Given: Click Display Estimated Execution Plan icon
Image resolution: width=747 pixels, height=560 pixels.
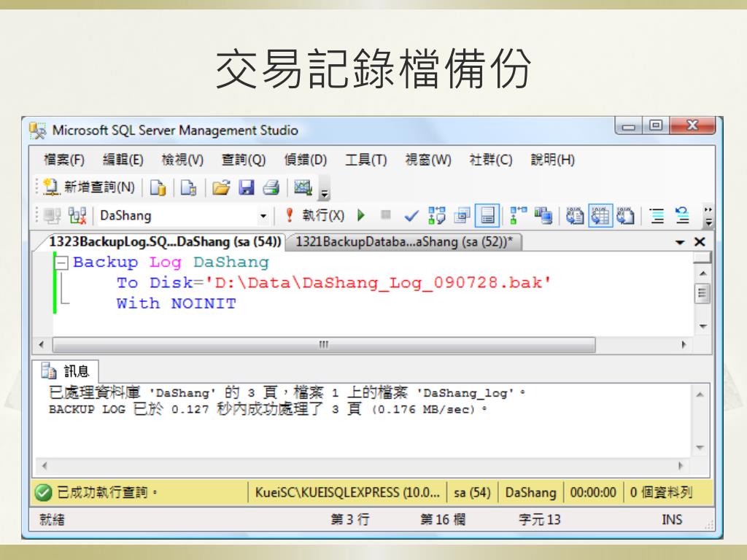Looking at the screenshot, I should [436, 216].
